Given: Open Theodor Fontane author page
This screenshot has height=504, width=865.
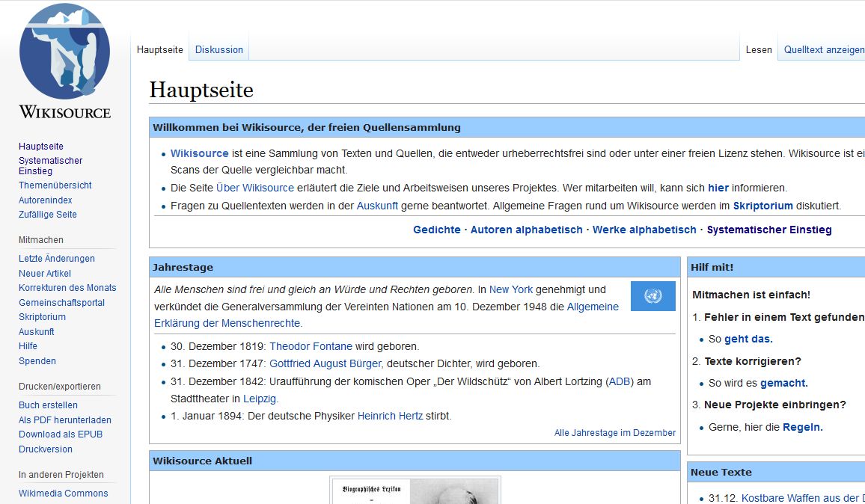Looking at the screenshot, I should click(x=311, y=346).
